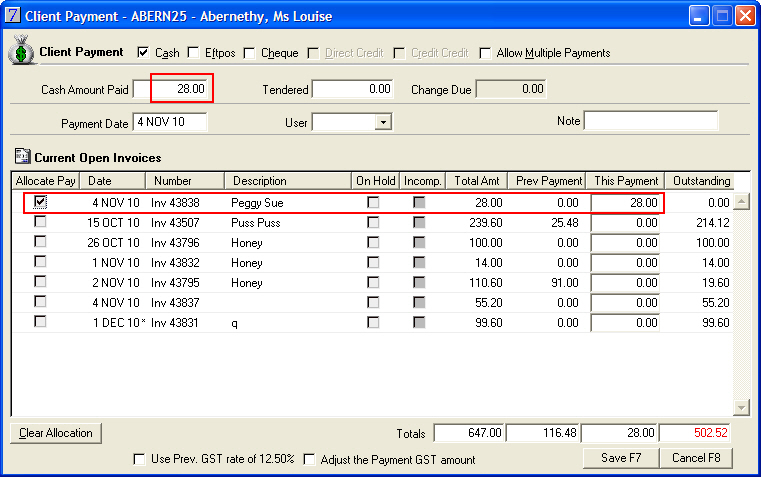Edit This Payment for Inv 43838

click(x=625, y=202)
